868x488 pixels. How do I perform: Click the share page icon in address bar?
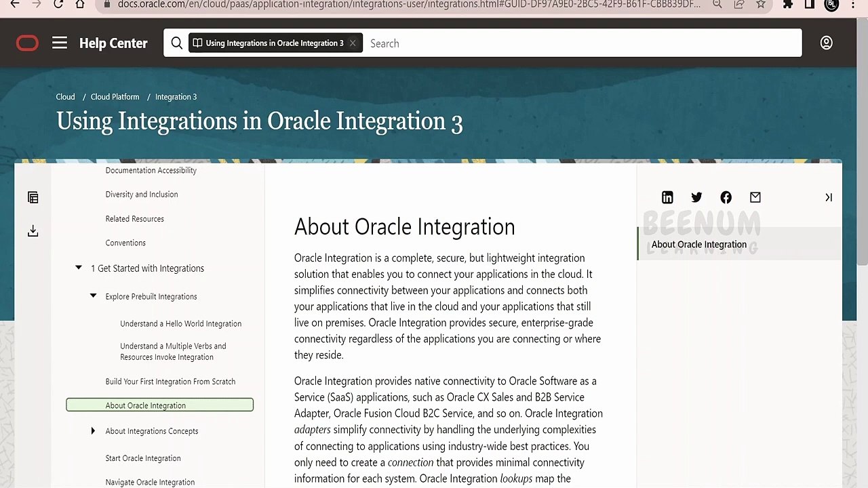[739, 4]
